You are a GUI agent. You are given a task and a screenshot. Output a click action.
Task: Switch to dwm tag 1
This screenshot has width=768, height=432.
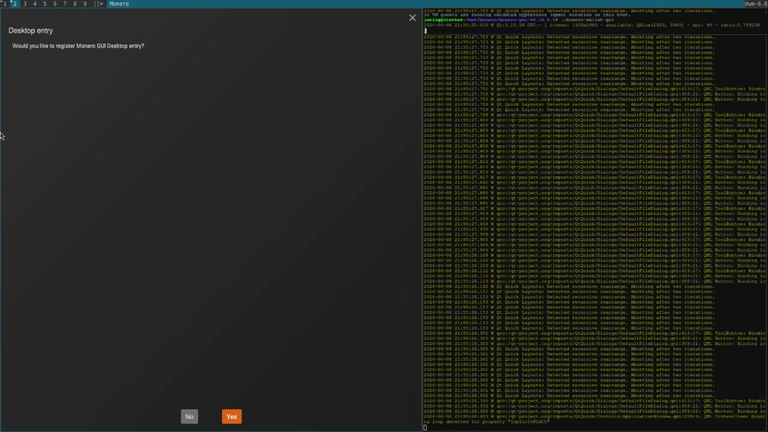pyautogui.click(x=4, y=3)
